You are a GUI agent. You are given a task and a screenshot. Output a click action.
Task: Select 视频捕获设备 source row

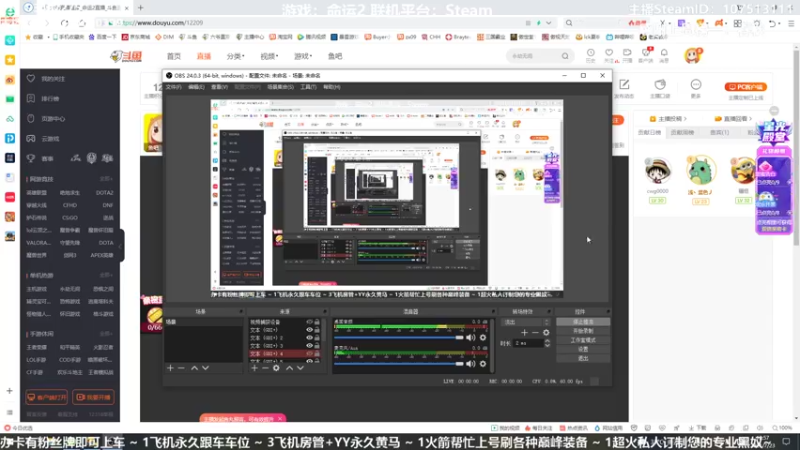[285, 322]
